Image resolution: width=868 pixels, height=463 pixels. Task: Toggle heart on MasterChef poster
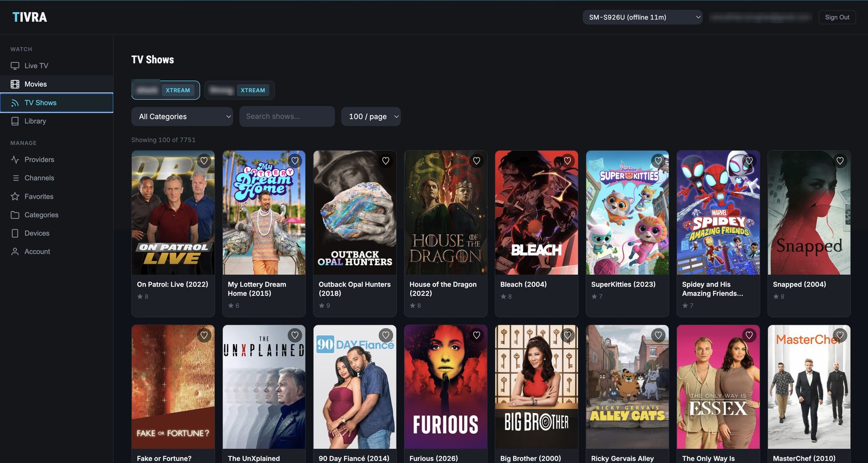pyautogui.click(x=840, y=335)
